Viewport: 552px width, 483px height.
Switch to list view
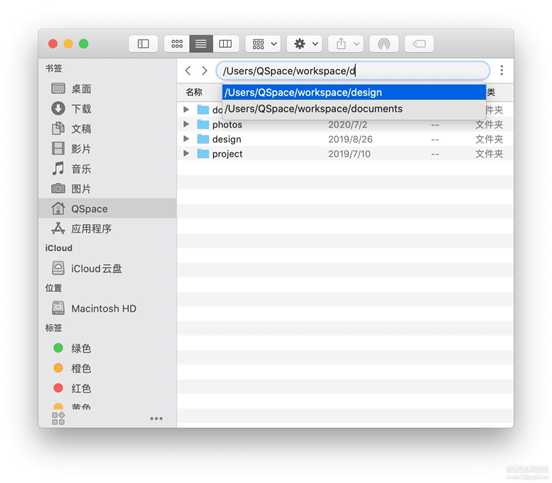201,44
